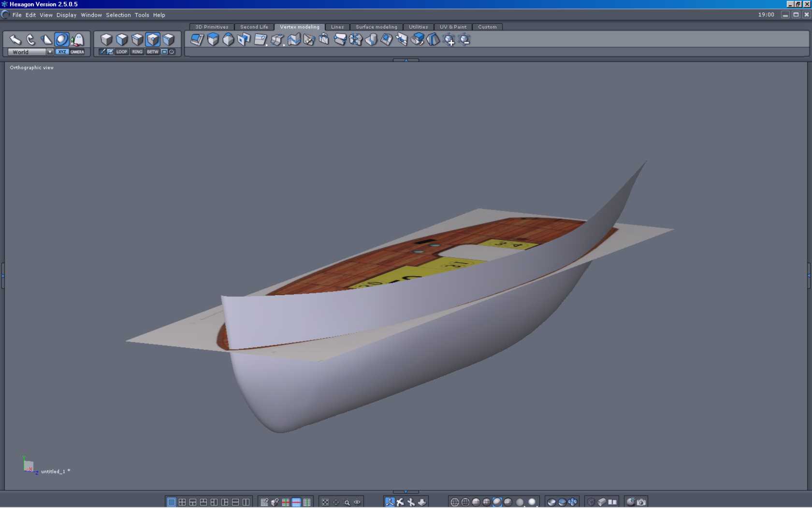Open the Edit menu
The width and height of the screenshot is (812, 508).
point(30,15)
